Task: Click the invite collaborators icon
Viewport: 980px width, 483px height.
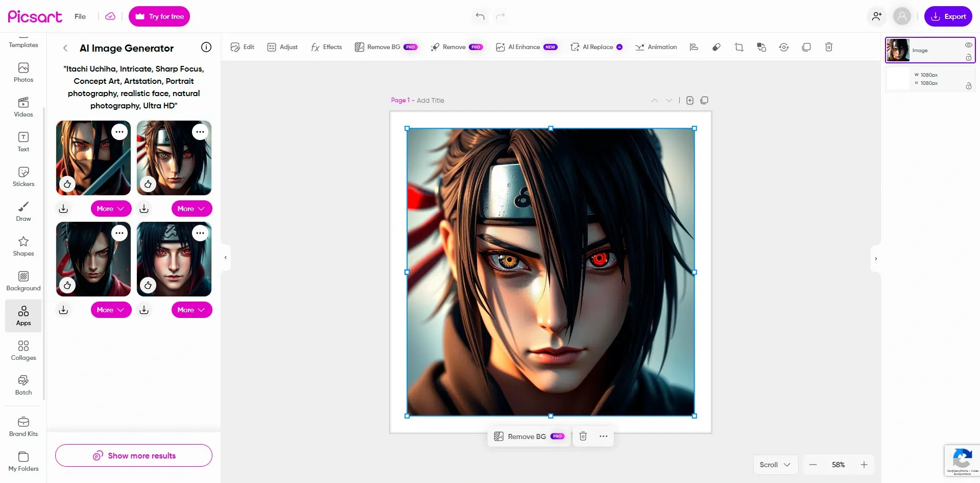Action: (x=877, y=16)
